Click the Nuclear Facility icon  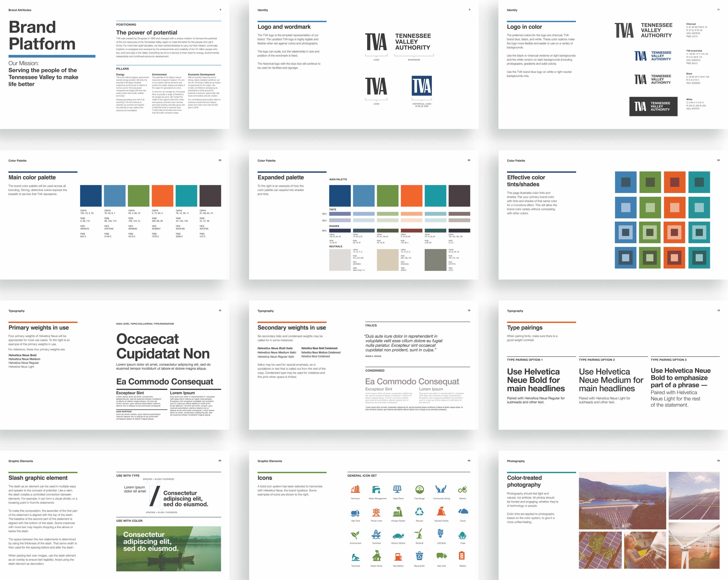(441, 511)
